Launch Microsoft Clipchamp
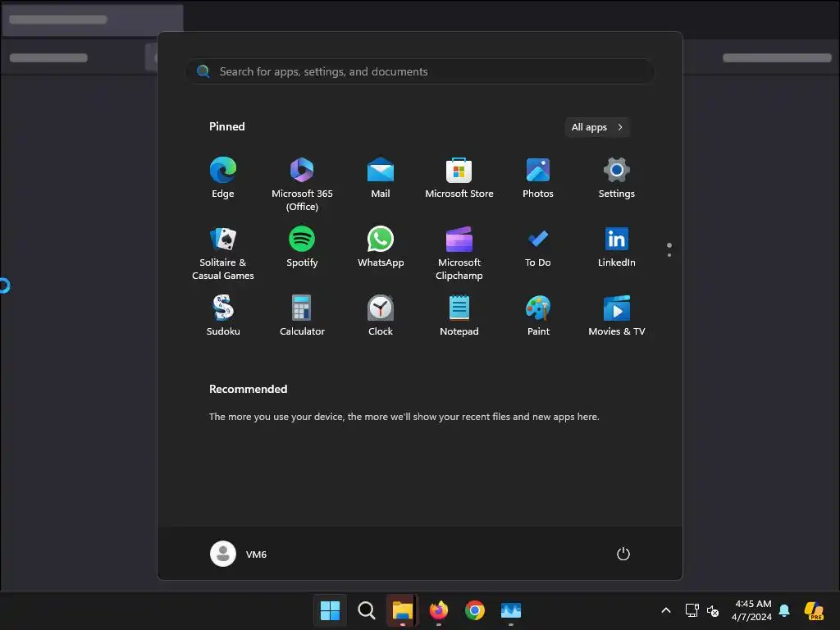 point(459,253)
